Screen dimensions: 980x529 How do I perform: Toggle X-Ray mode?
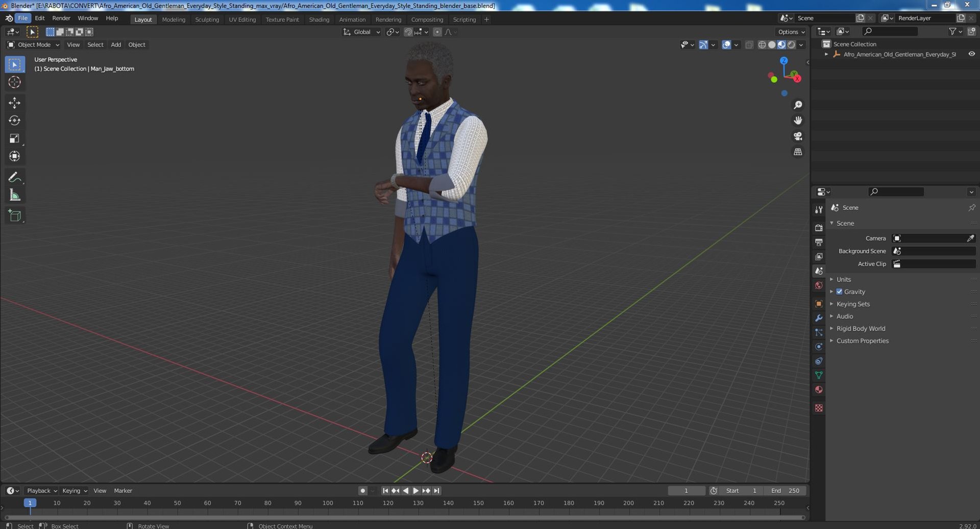[749, 45]
